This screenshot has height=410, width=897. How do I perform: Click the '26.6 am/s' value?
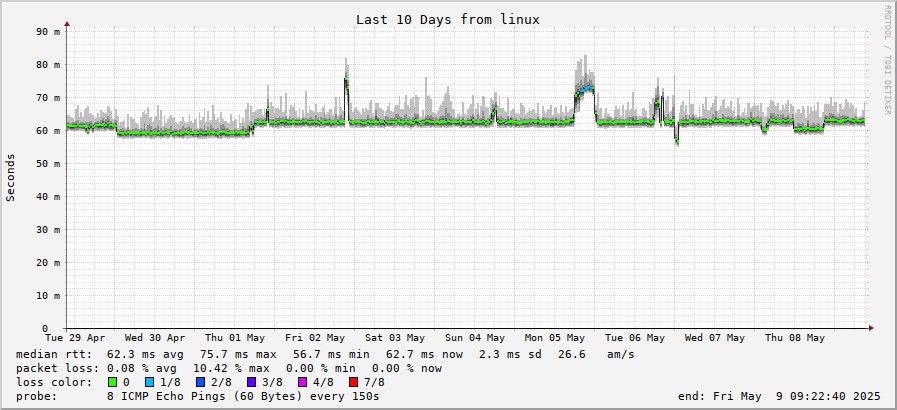tap(596, 355)
